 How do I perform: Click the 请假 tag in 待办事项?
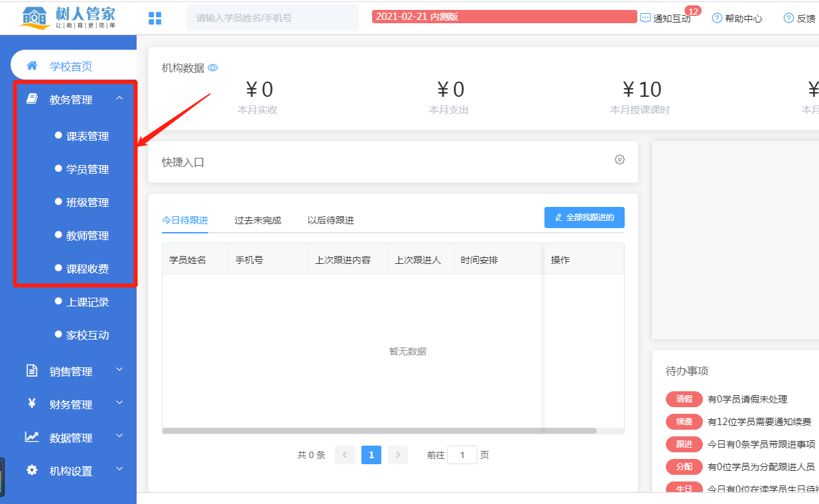tap(684, 399)
